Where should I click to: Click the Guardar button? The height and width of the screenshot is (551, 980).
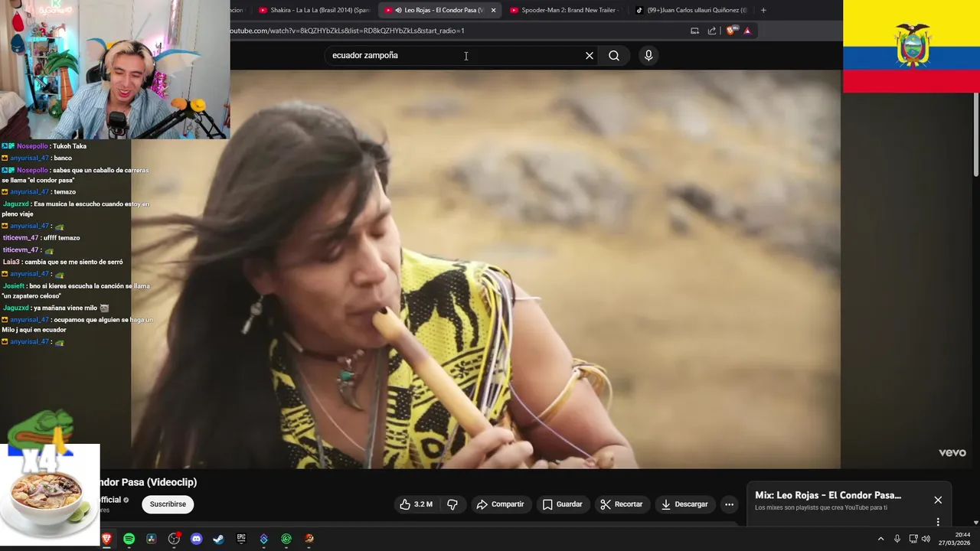click(x=563, y=504)
